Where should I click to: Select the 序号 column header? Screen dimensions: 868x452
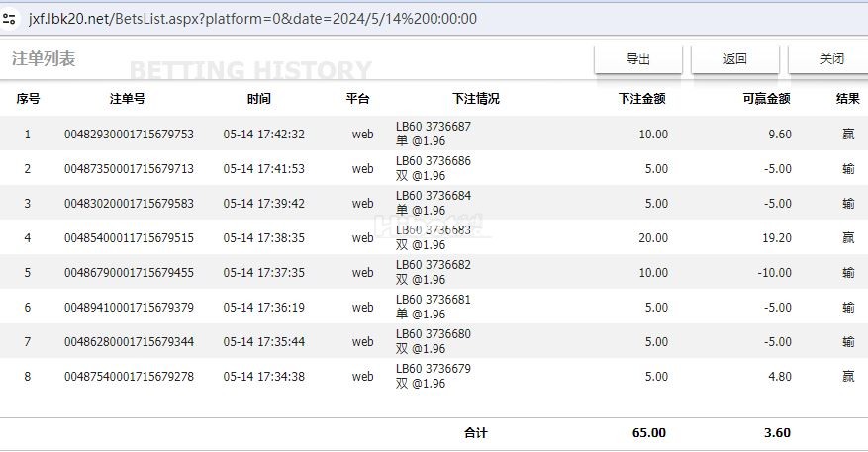28,99
